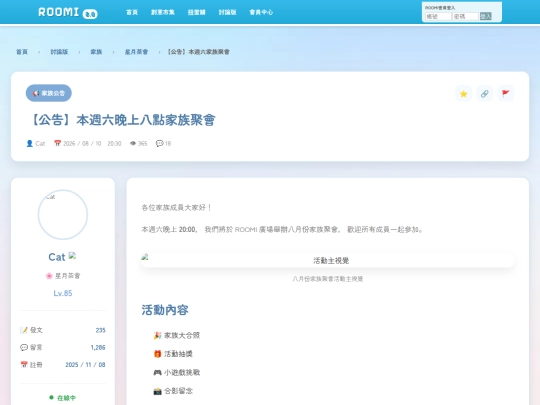This screenshot has width=540, height=405.
Task: Open the 創意市集 navigation item
Action: (163, 12)
